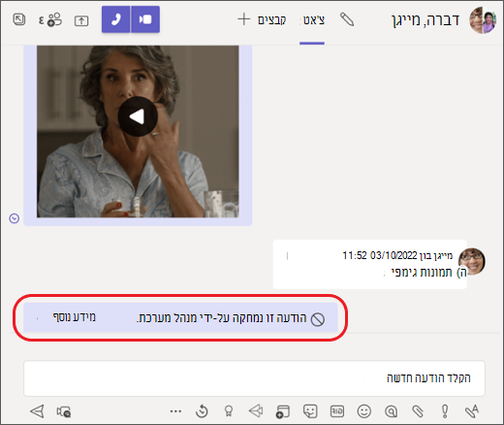Viewport: 504px width, 425px height.
Task: Open the sticker picker
Action: (310, 411)
